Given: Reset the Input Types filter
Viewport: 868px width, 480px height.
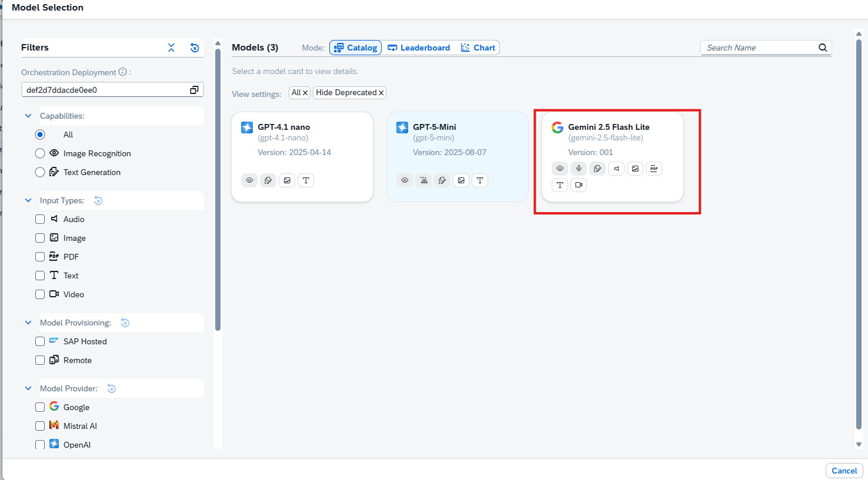Looking at the screenshot, I should click(98, 200).
